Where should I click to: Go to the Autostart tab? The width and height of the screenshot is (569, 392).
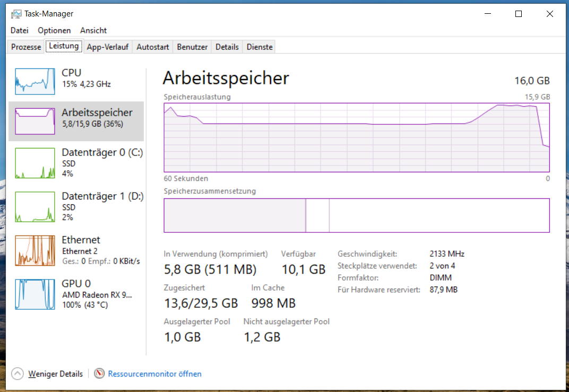pos(153,47)
